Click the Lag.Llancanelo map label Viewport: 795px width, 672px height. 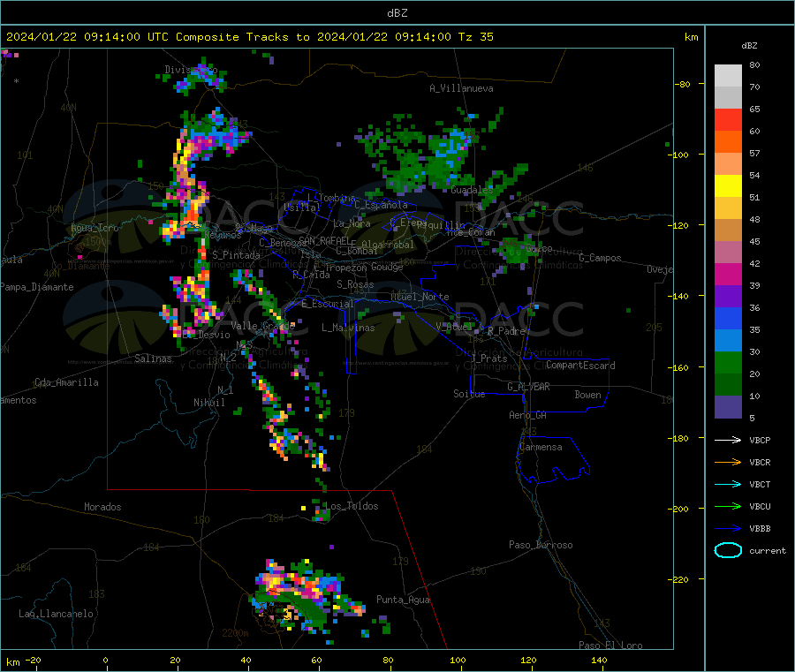[56, 614]
